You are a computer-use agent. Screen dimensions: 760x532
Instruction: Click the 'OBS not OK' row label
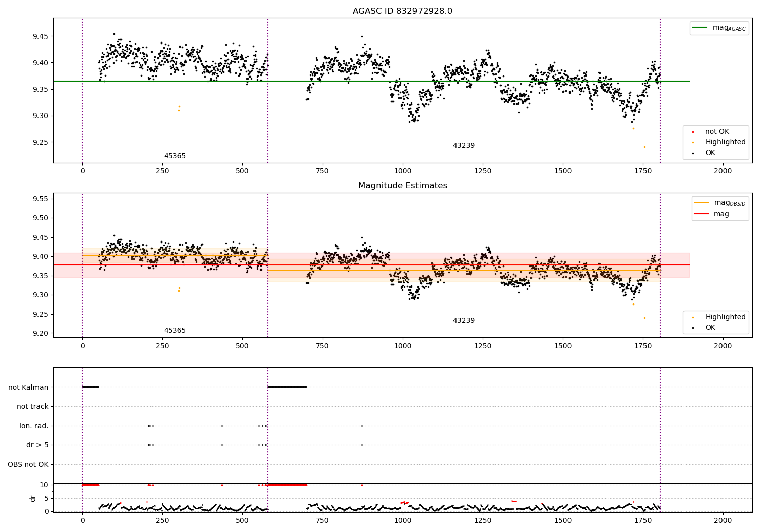(28, 464)
